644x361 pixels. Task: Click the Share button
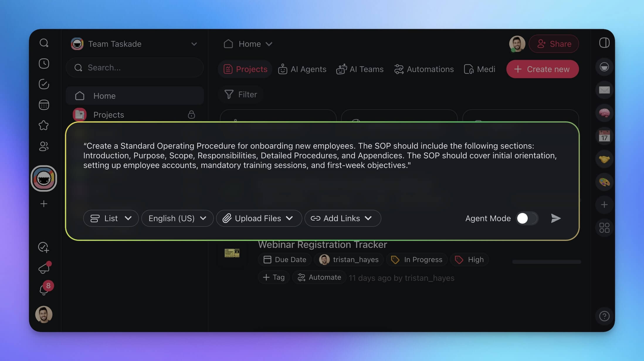(x=554, y=44)
